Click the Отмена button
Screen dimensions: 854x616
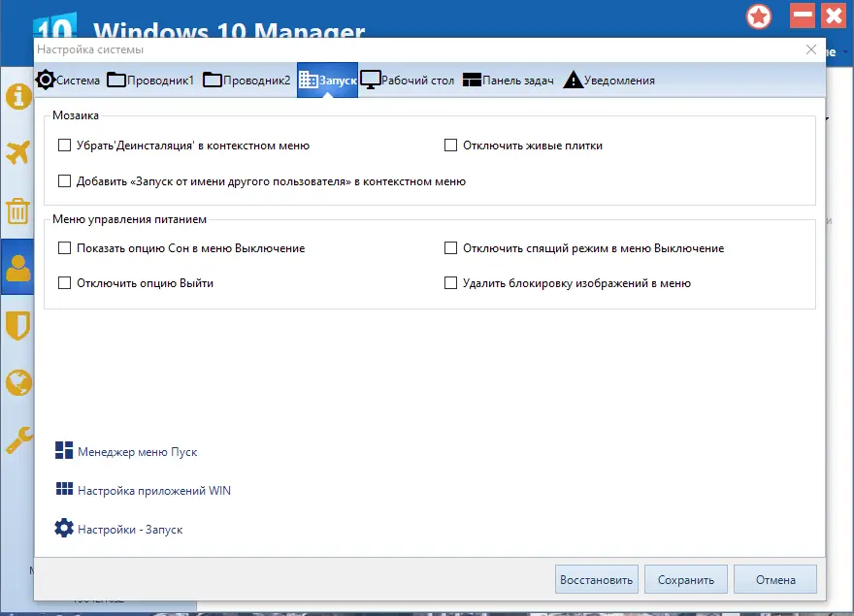775,579
